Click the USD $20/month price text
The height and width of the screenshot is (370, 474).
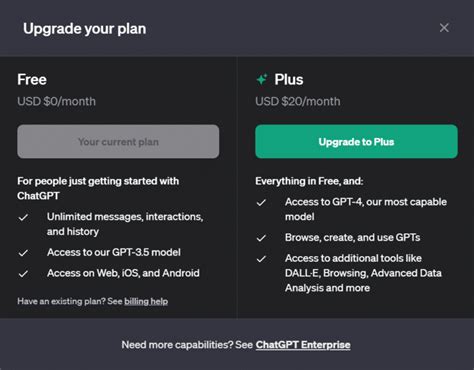coord(298,101)
